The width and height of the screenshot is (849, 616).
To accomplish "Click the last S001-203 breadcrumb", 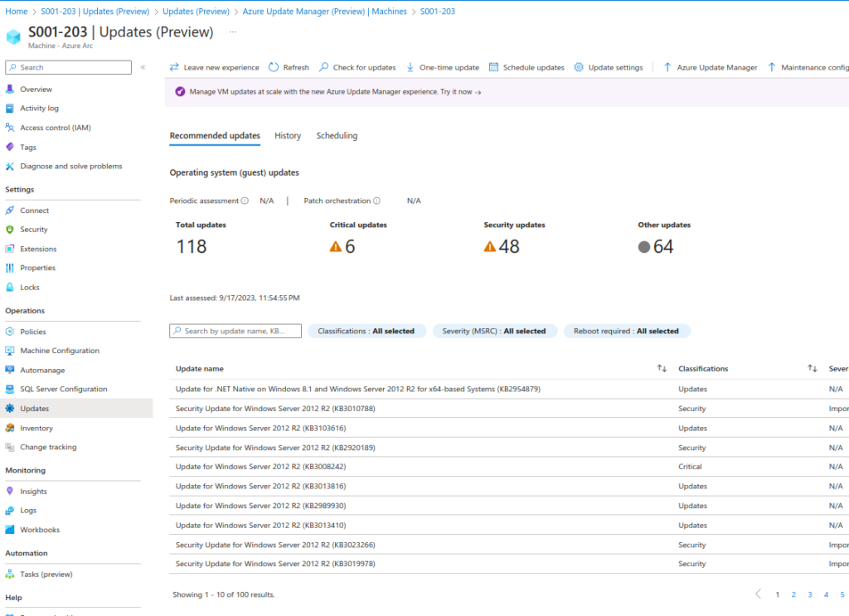I will [x=438, y=12].
